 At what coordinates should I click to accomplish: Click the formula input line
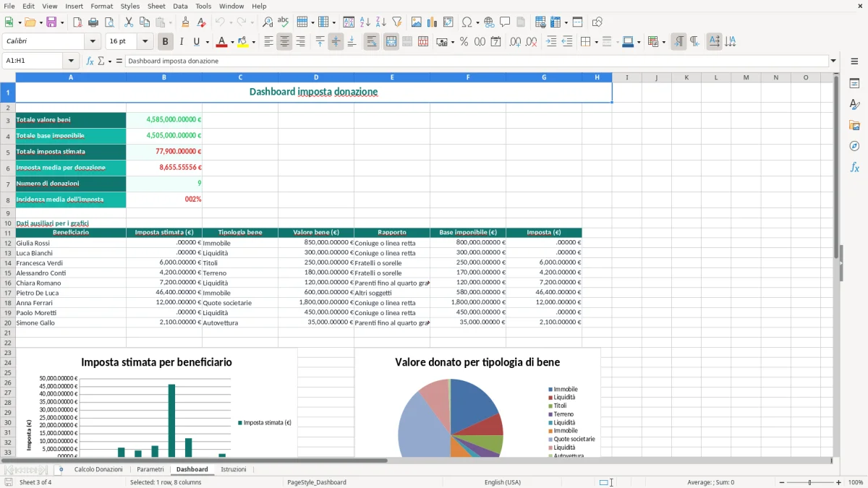pos(477,61)
